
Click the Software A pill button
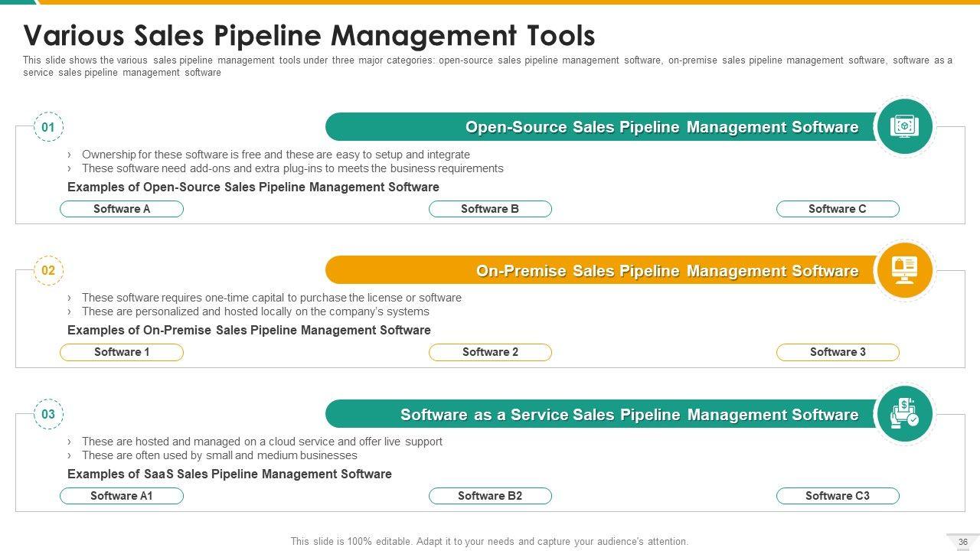click(122, 209)
